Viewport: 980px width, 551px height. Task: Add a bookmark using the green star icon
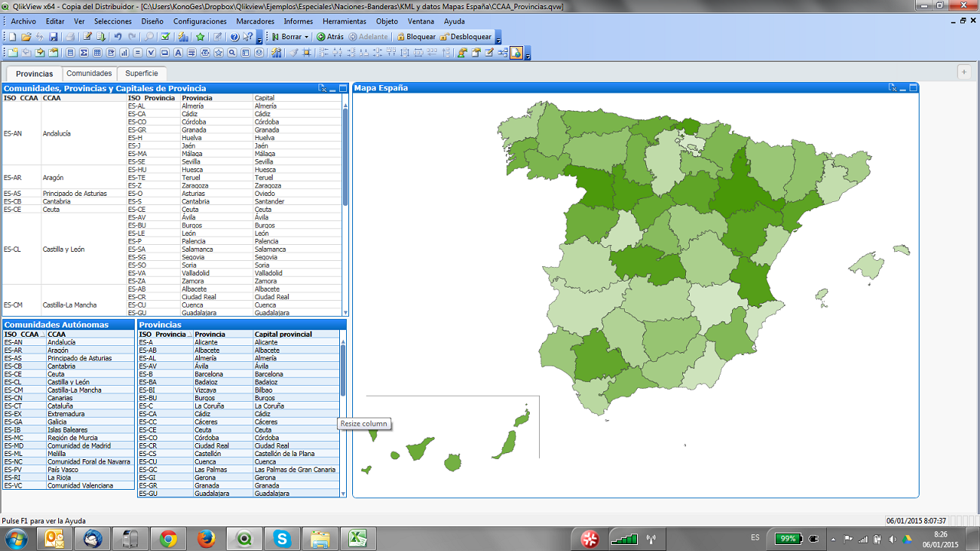[200, 37]
